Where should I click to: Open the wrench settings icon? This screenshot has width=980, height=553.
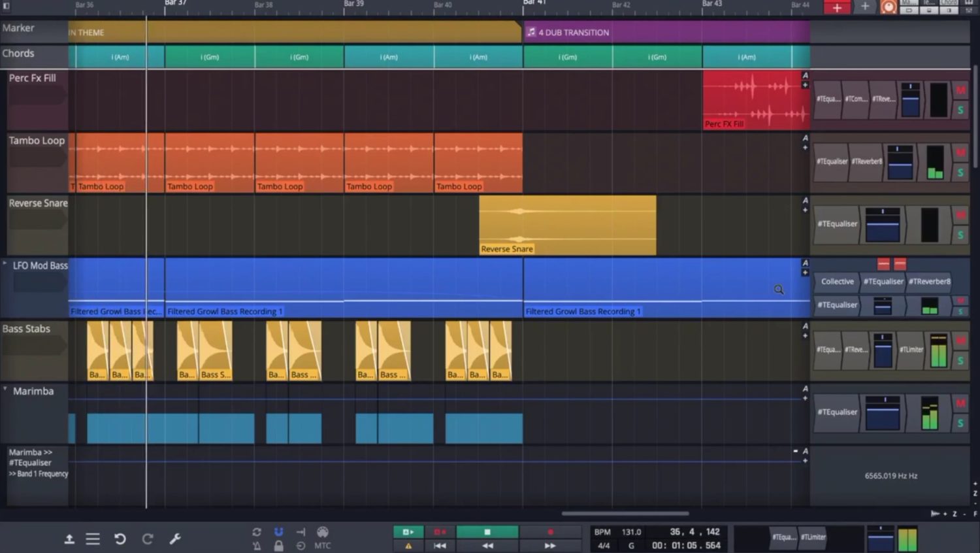(x=174, y=539)
